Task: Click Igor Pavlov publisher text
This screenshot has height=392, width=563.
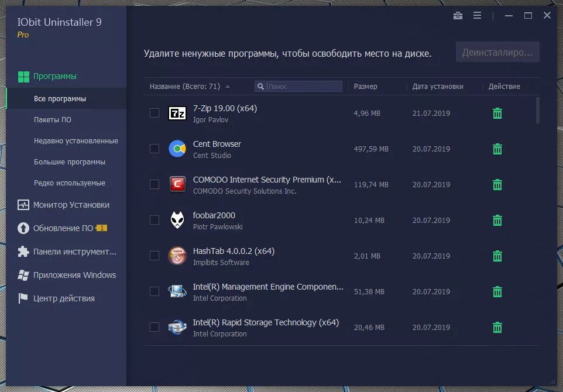Action: pyautogui.click(x=211, y=120)
